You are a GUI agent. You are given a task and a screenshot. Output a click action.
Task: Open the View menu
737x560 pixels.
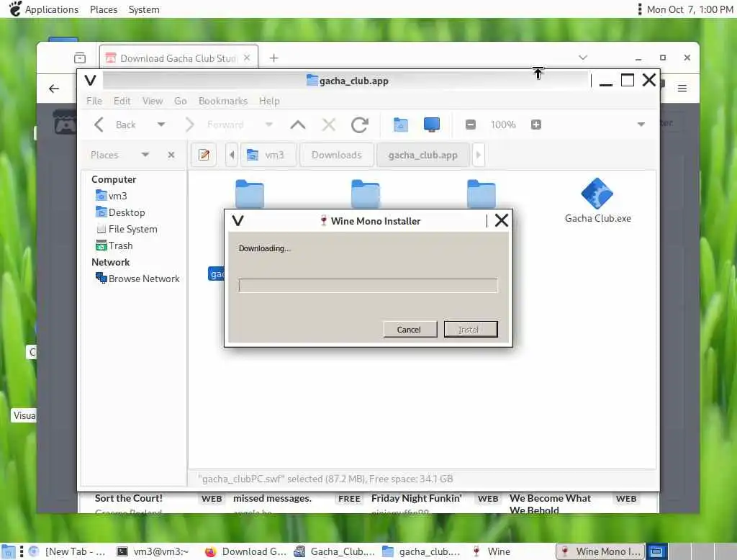[153, 101]
